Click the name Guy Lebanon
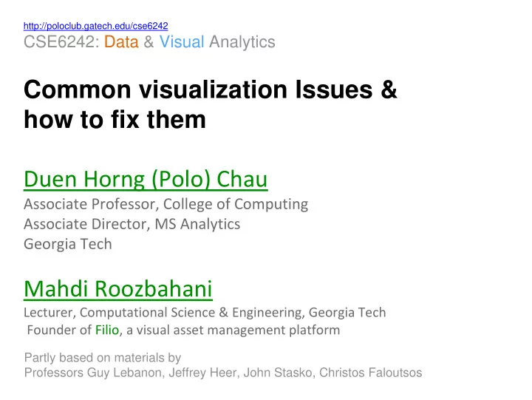 coord(124,373)
